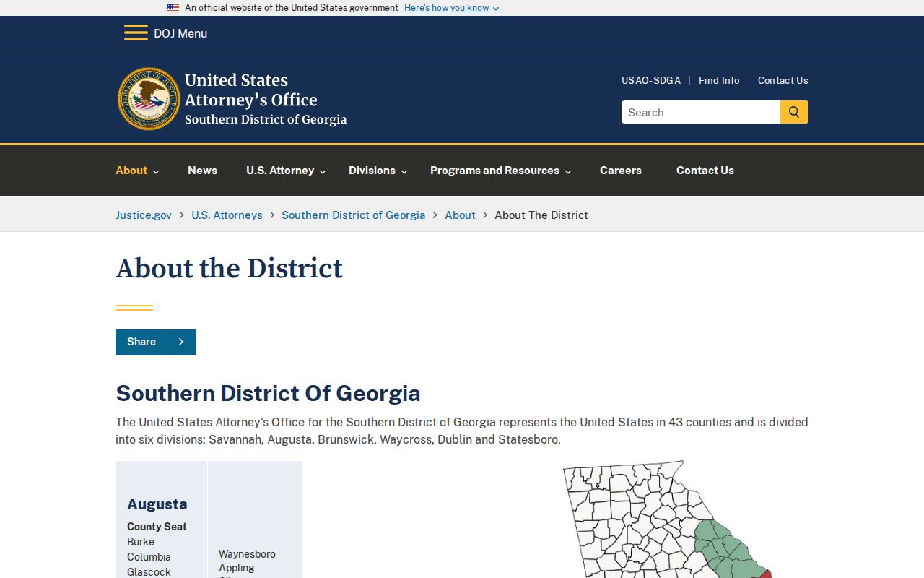Click the 'Southern District Of Georgia' heading

click(x=268, y=393)
